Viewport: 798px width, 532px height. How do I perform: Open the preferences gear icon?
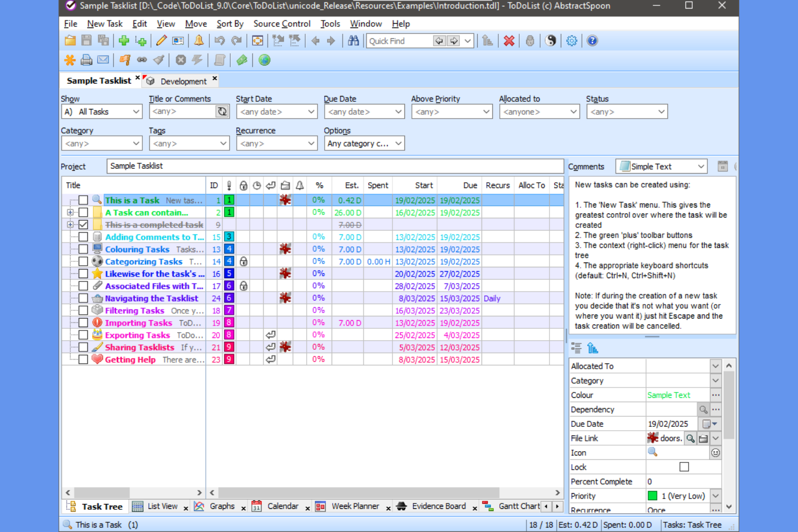(x=572, y=40)
